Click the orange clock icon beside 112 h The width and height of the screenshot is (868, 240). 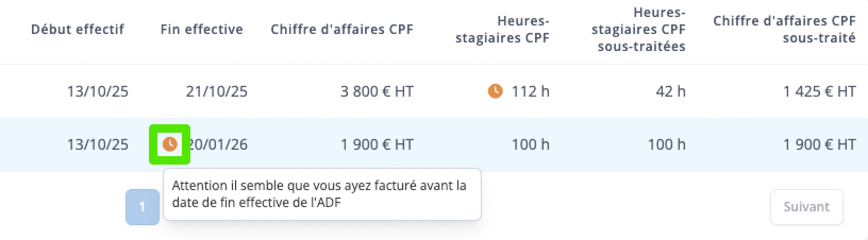495,91
